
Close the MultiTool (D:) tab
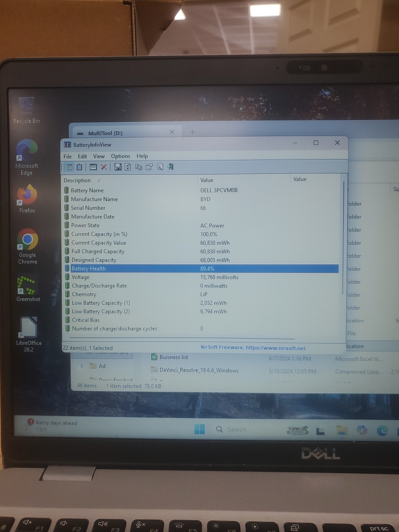click(172, 132)
